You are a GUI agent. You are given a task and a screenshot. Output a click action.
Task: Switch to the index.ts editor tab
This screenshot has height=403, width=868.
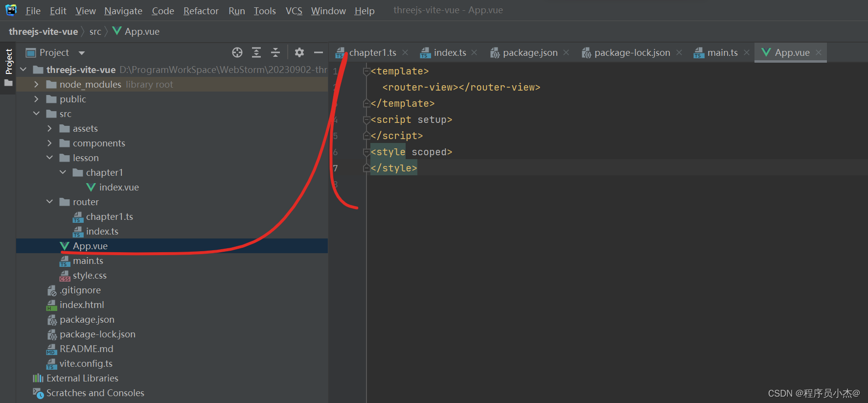click(x=450, y=52)
